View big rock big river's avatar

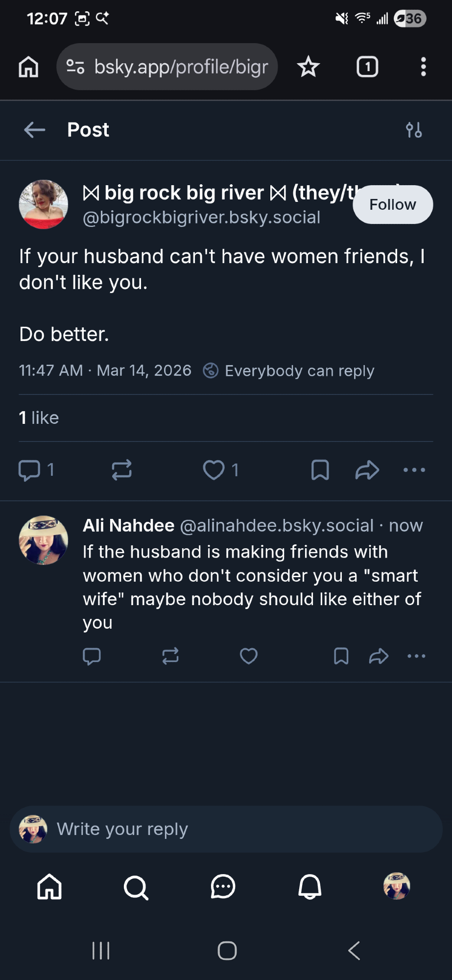pyautogui.click(x=43, y=204)
